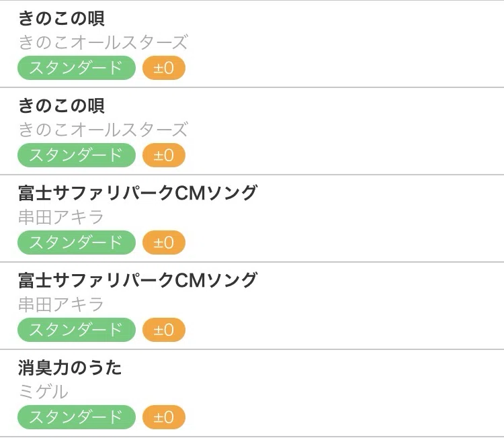504x438 pixels.
Task: Tap the ミゲル artist name
Action: pyautogui.click(x=44, y=392)
